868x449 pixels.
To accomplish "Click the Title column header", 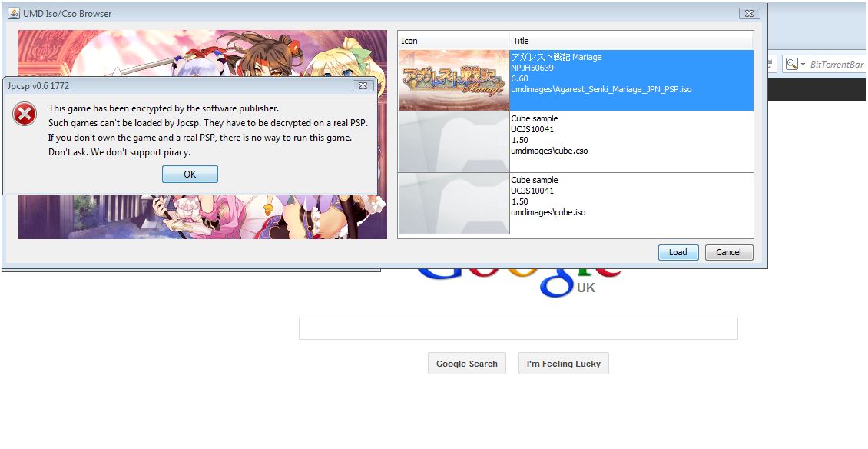I will click(x=631, y=41).
